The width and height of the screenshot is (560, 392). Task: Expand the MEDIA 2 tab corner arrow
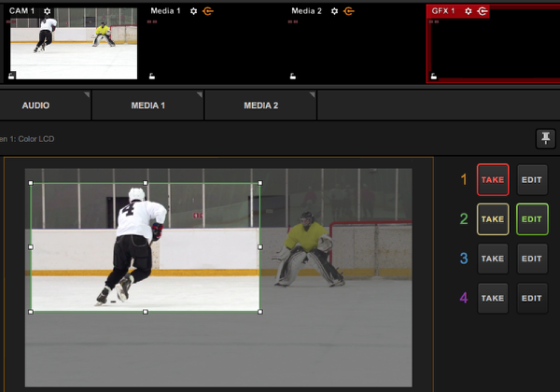313,95
